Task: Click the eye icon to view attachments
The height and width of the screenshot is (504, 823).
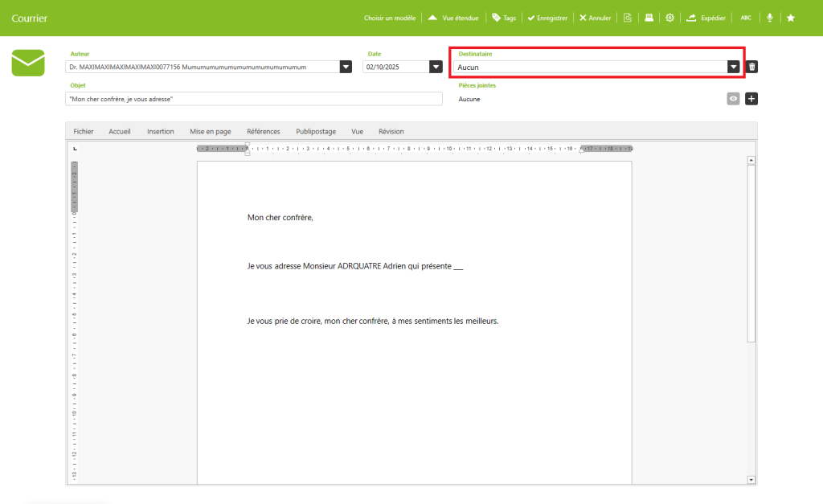Action: click(x=733, y=99)
